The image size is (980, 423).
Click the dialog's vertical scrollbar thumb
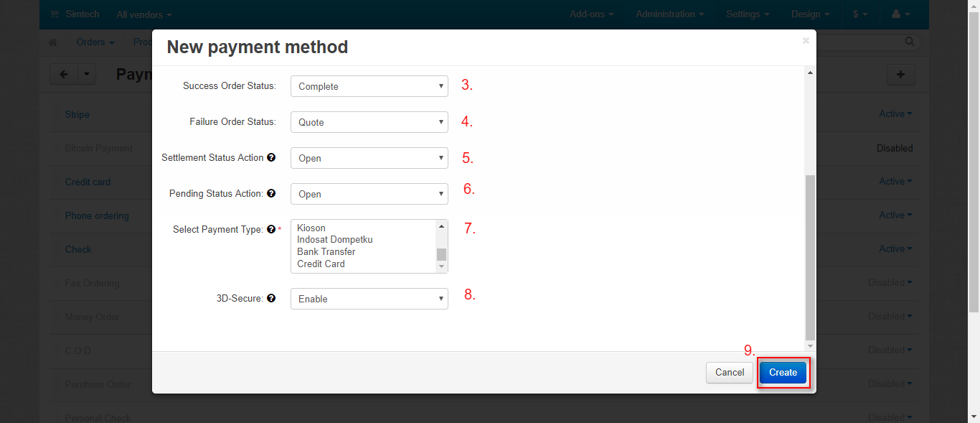[x=810, y=256]
